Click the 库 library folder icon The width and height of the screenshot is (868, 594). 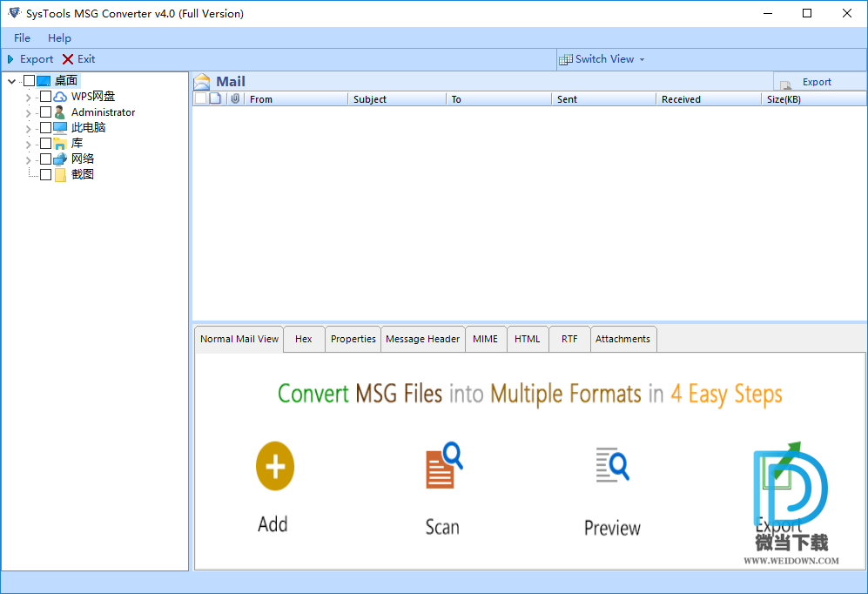60,144
